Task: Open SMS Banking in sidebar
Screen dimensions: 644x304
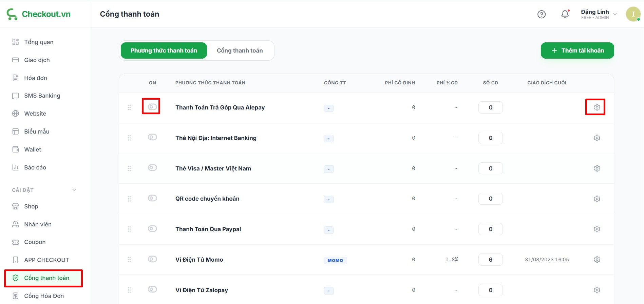Action: coord(42,96)
